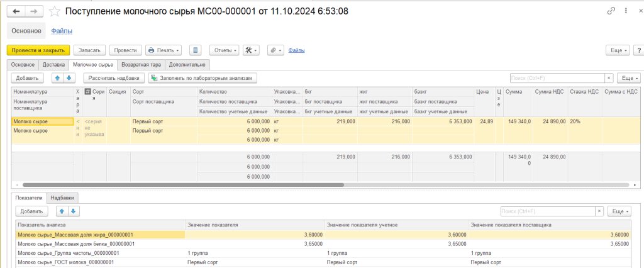The width and height of the screenshot is (644, 268).
Task: Open the document movements list icon
Action: 195,50
